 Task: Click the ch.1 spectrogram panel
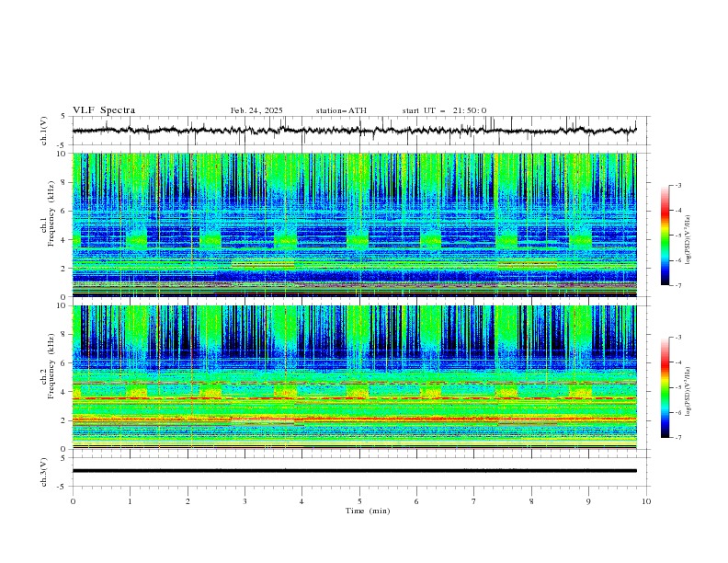click(x=354, y=224)
